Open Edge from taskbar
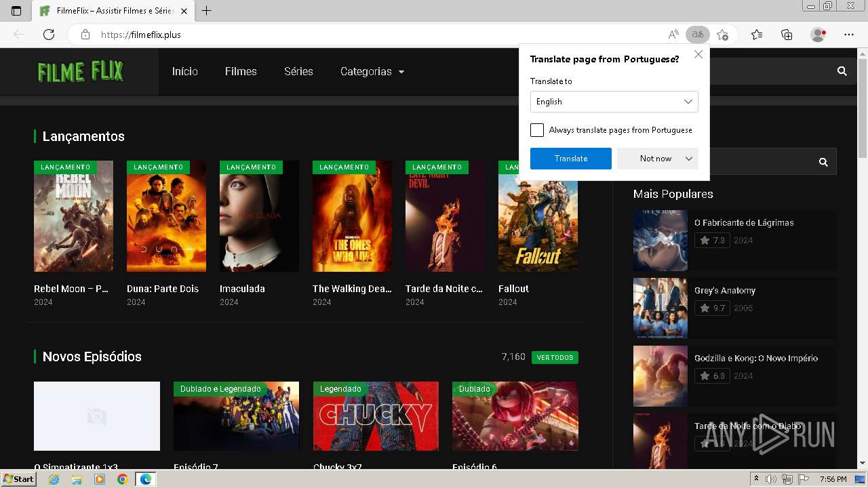Screen dimensions: 868x488 pyautogui.click(x=145, y=479)
